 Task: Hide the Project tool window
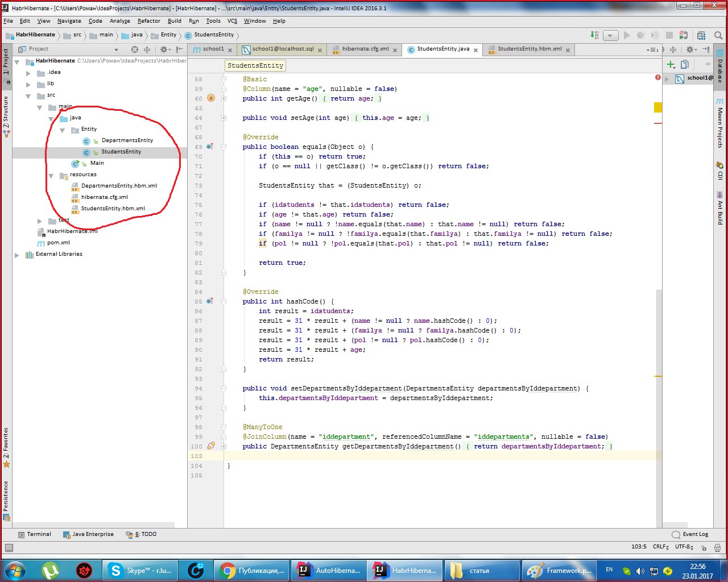click(180, 49)
